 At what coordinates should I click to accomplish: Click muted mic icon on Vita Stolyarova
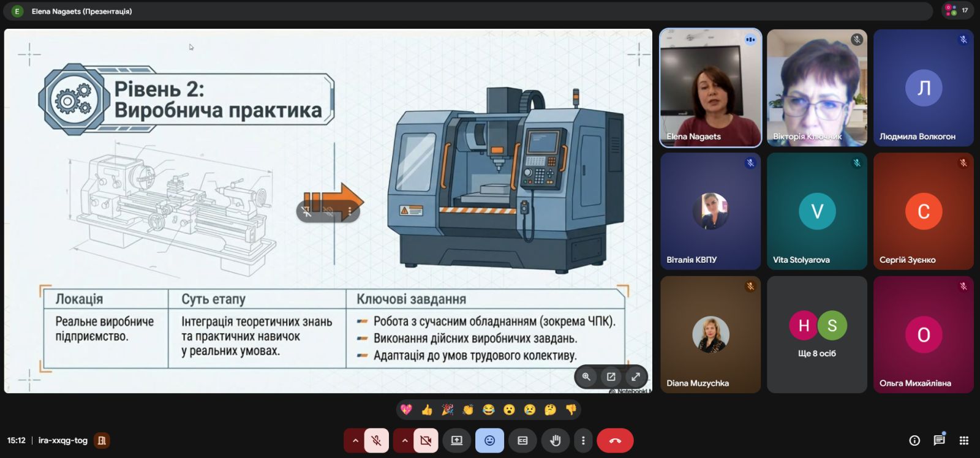tap(857, 163)
